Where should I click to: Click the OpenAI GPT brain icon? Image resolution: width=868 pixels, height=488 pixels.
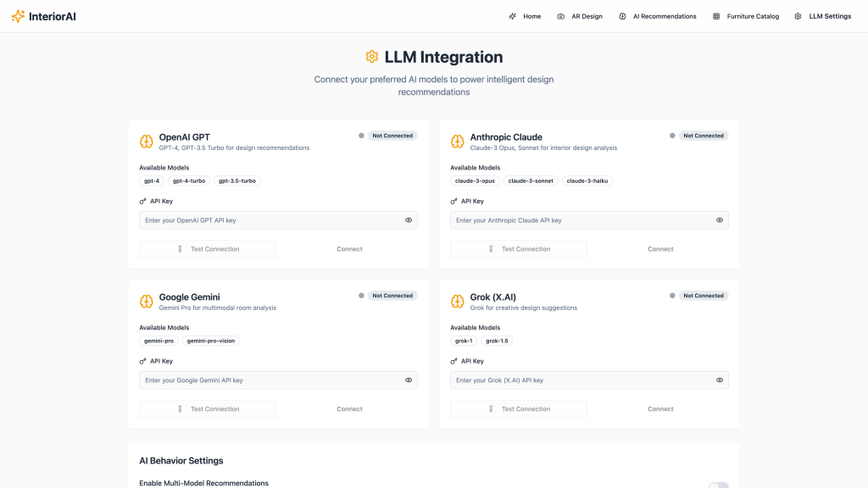click(146, 141)
